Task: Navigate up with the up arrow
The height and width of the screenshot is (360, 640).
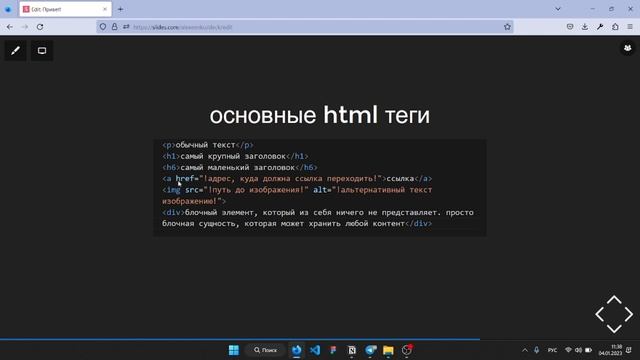Action: click(614, 300)
